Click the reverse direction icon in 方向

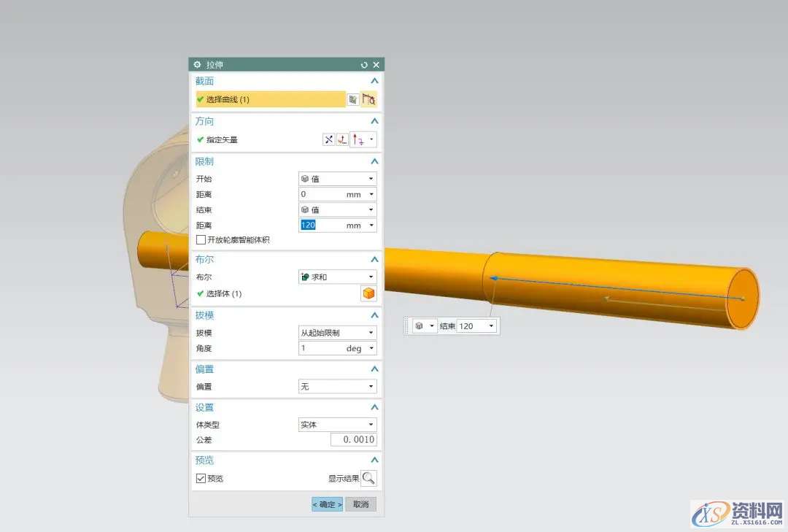[328, 139]
